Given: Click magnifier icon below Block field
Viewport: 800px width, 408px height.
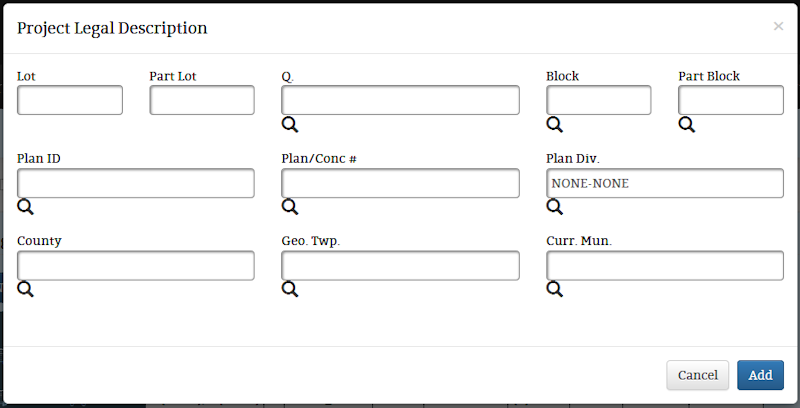Looking at the screenshot, I should [x=555, y=124].
